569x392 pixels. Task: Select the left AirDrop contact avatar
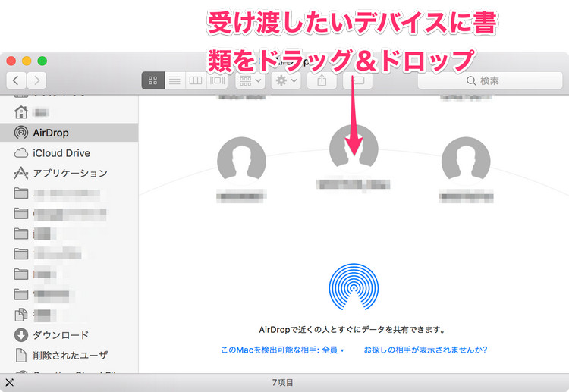click(241, 162)
